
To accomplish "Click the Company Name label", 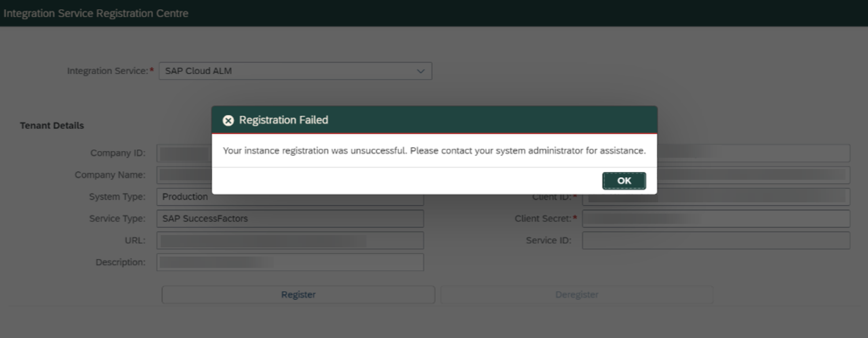I will click(110, 175).
